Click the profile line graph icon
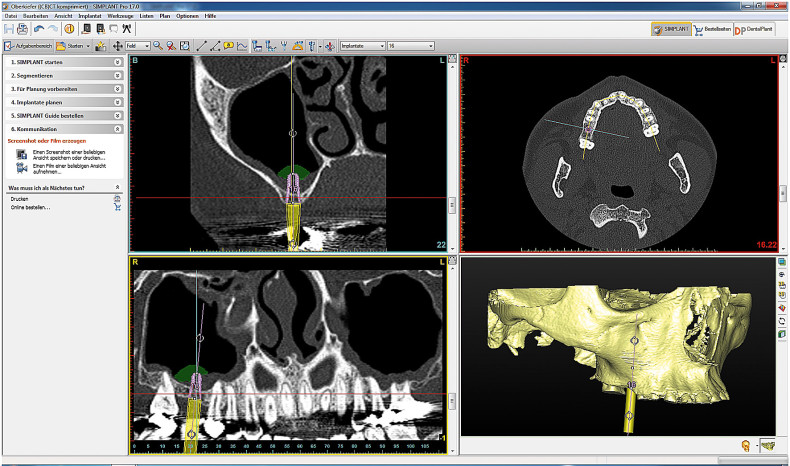The height and width of the screenshot is (466, 790). [x=242, y=46]
